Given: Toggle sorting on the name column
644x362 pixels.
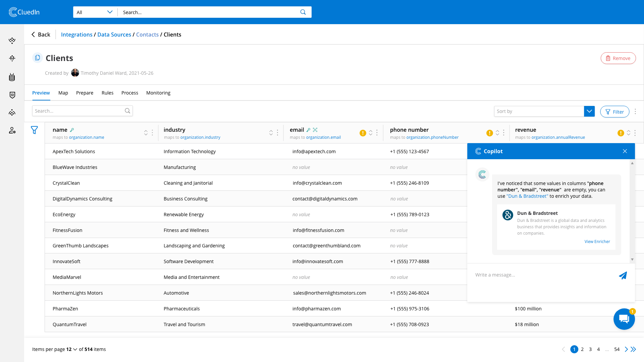Looking at the screenshot, I should [146, 133].
